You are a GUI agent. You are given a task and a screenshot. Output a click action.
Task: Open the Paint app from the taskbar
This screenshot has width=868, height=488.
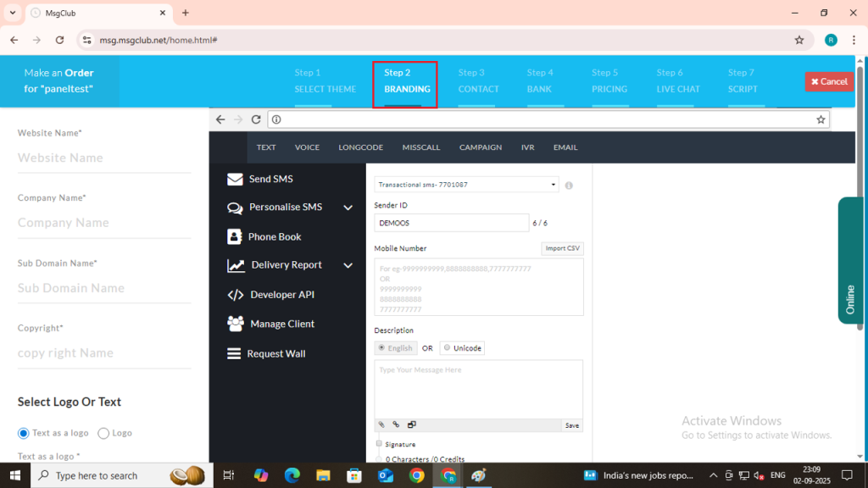coord(479,475)
